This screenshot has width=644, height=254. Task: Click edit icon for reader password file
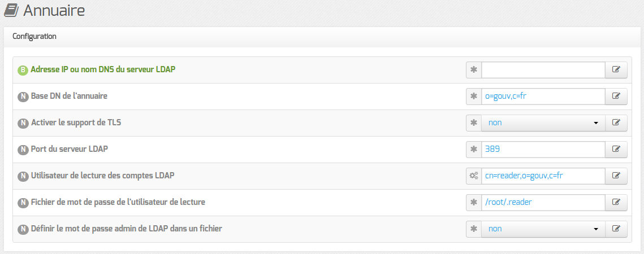[616, 202]
